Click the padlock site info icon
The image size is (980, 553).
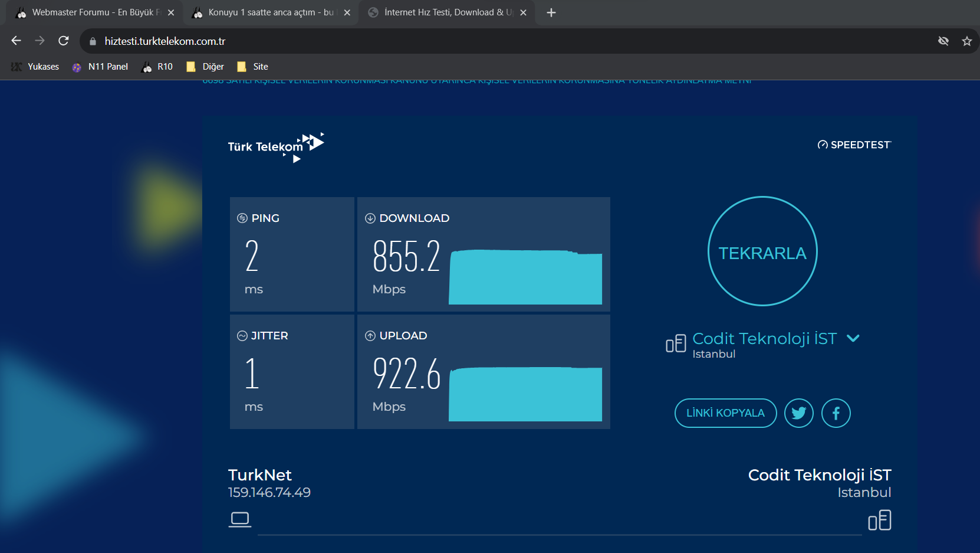coord(93,41)
